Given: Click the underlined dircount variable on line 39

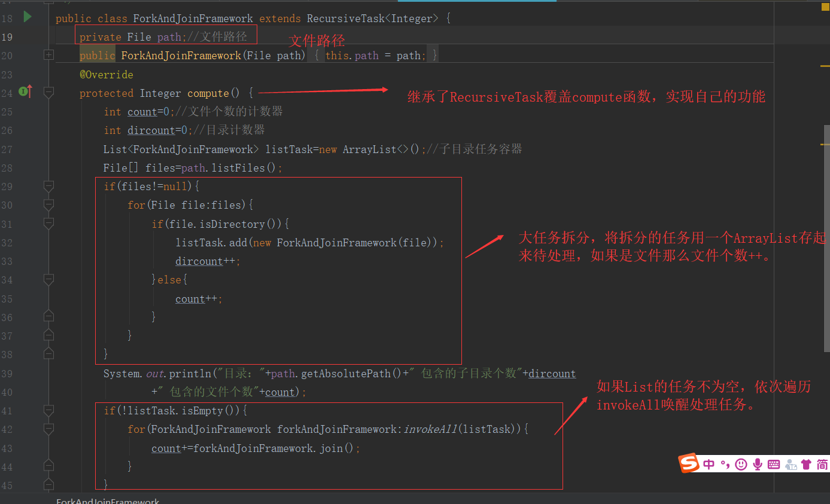Looking at the screenshot, I should click(552, 373).
